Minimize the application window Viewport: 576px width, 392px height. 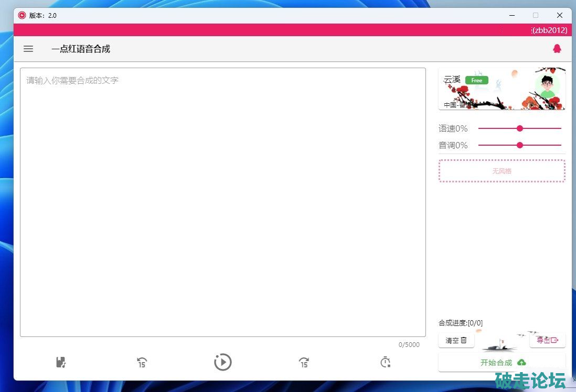click(x=511, y=15)
